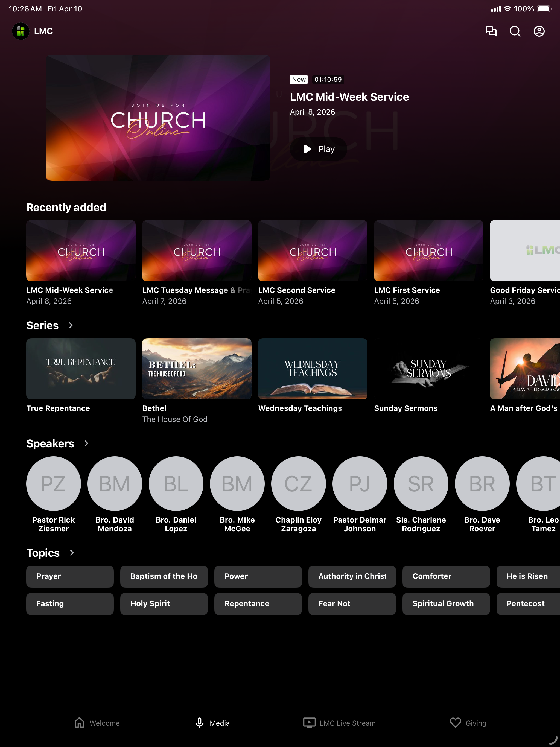Choose the Repentance topic

click(258, 604)
